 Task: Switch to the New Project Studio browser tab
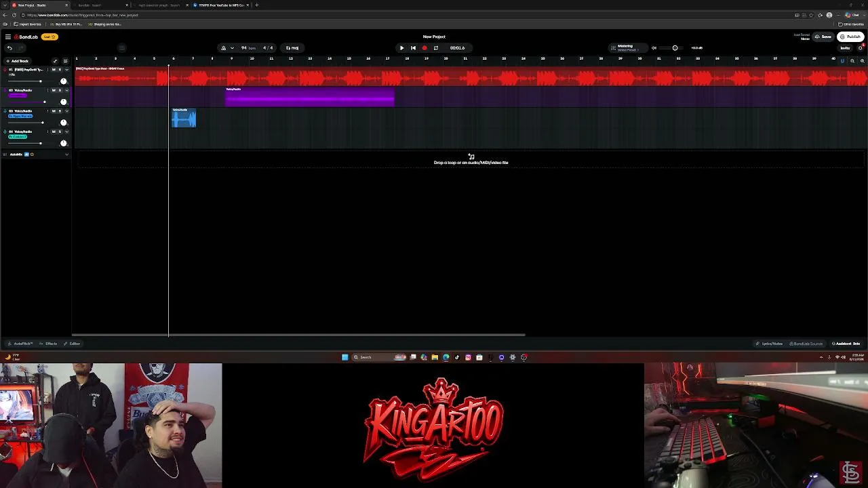pos(39,5)
